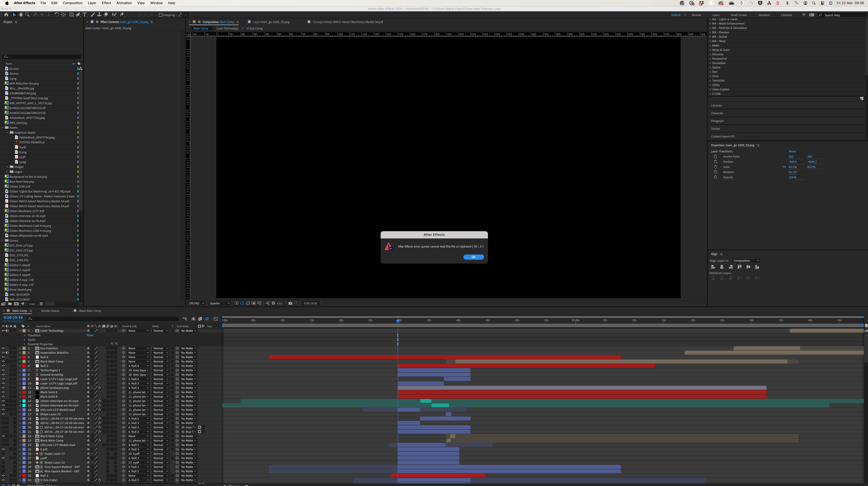Open Mode dropdown for Eco-Function layer
The width and height of the screenshot is (868, 486).
coord(161,349)
